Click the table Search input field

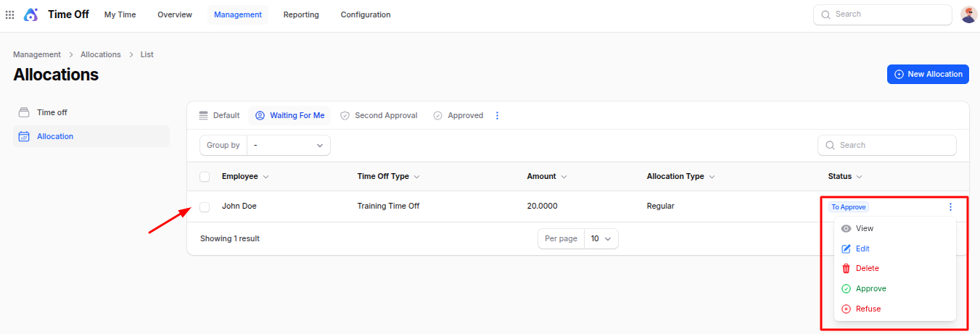(894, 146)
